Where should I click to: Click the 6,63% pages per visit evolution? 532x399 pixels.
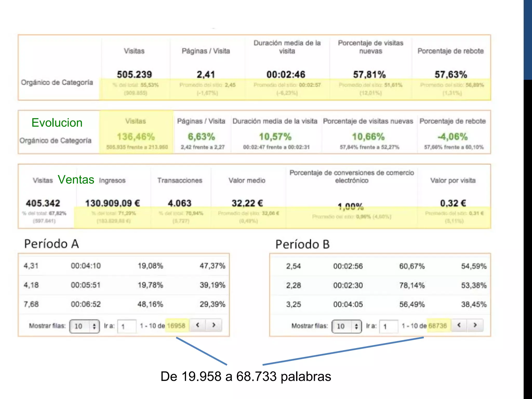pos(201,136)
